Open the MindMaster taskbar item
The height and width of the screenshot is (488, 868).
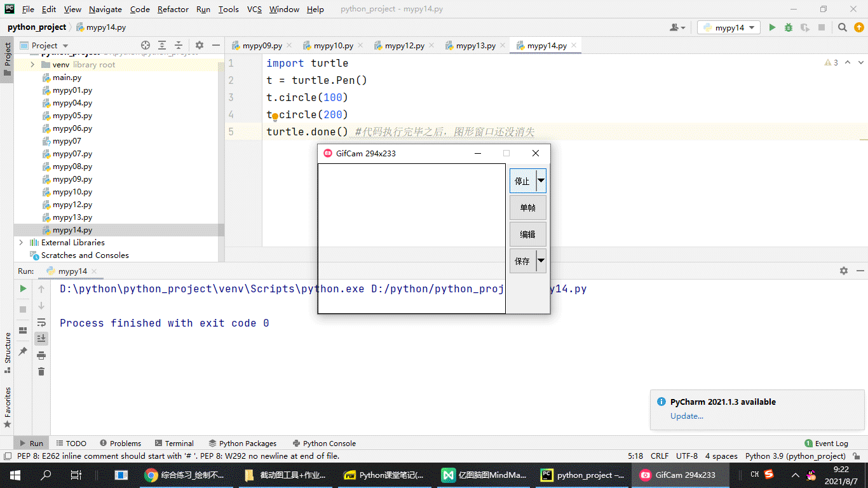point(485,475)
